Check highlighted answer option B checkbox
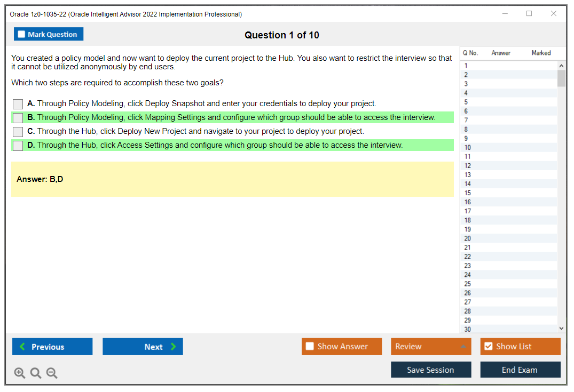This screenshot has height=392, width=574. 18,117
